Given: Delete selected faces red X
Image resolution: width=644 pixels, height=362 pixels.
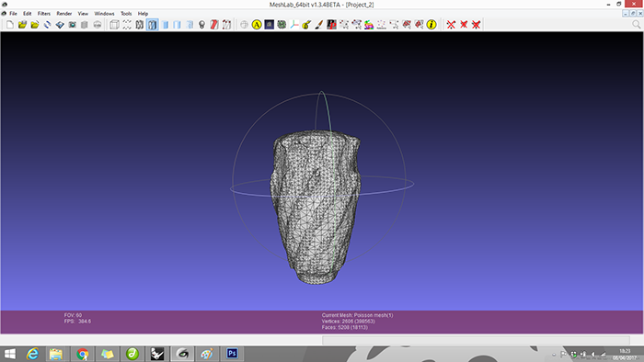Looking at the screenshot, I should pos(464,25).
